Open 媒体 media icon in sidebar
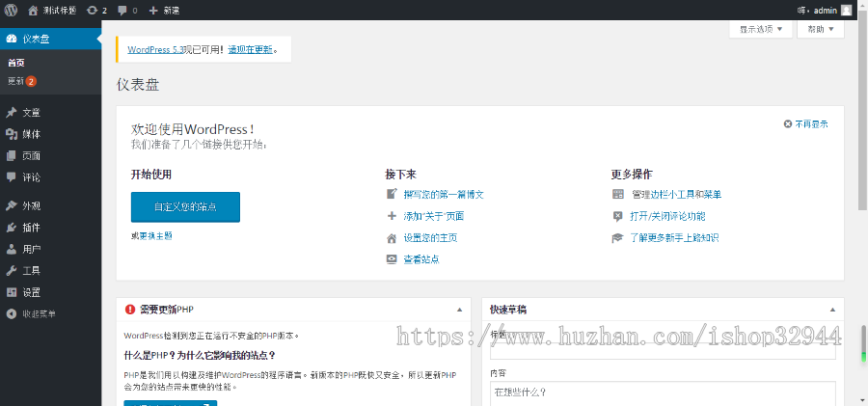This screenshot has height=406, width=868. tap(11, 134)
